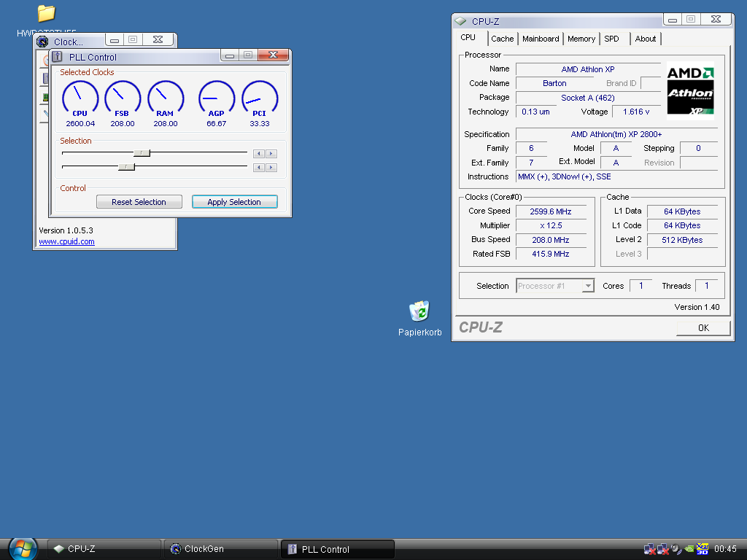Click the Family value '6'
Screen dimensions: 747x560
pos(531,148)
